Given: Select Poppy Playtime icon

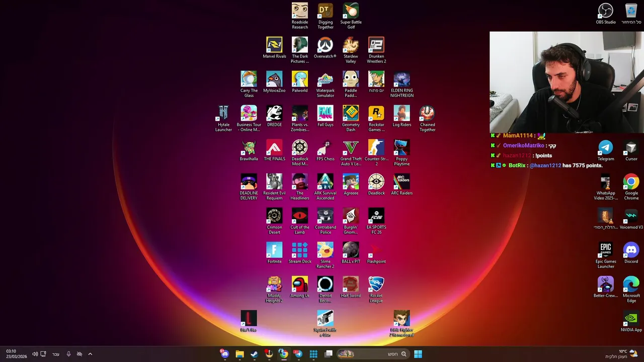Looking at the screenshot, I should (x=401, y=153).
